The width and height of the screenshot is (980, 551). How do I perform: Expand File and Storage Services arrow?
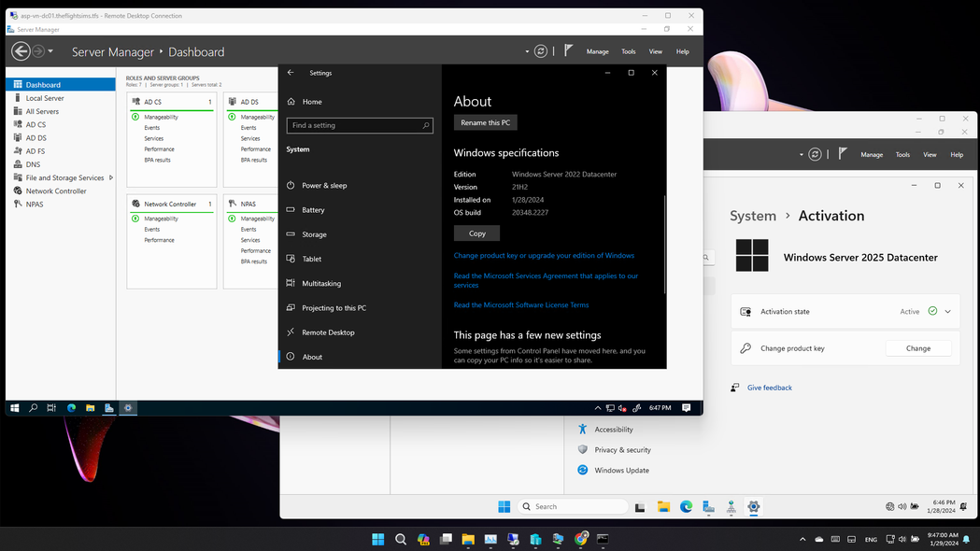(x=111, y=178)
